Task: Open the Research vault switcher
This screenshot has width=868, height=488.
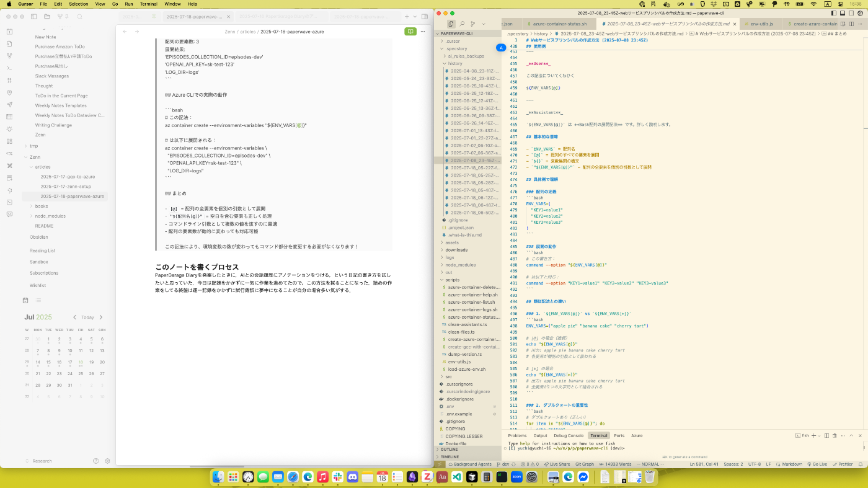Action: tap(39, 461)
